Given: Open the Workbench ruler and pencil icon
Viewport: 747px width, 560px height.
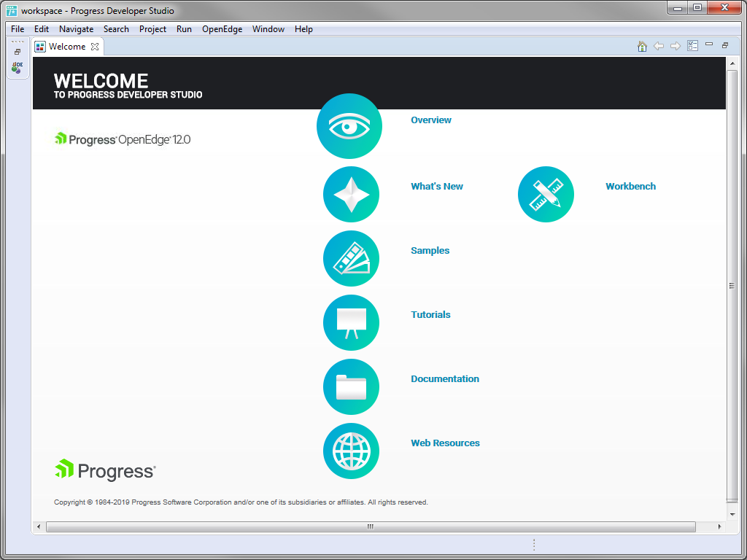Looking at the screenshot, I should click(x=546, y=194).
